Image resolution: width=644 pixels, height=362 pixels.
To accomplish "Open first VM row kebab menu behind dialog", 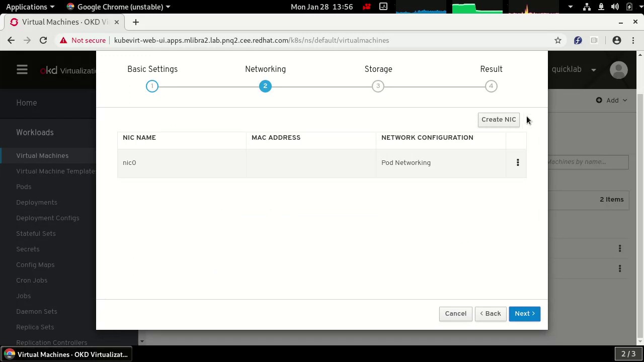I will [x=620, y=248].
